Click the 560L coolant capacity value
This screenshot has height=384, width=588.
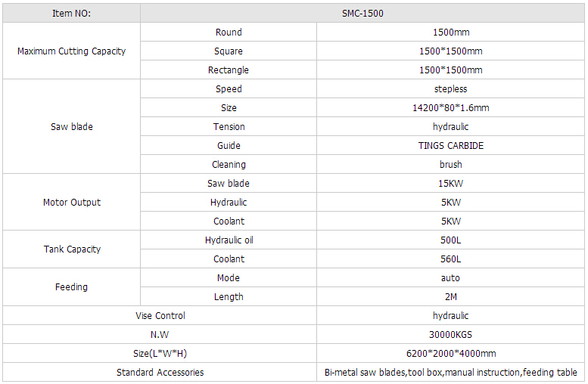[x=450, y=259]
